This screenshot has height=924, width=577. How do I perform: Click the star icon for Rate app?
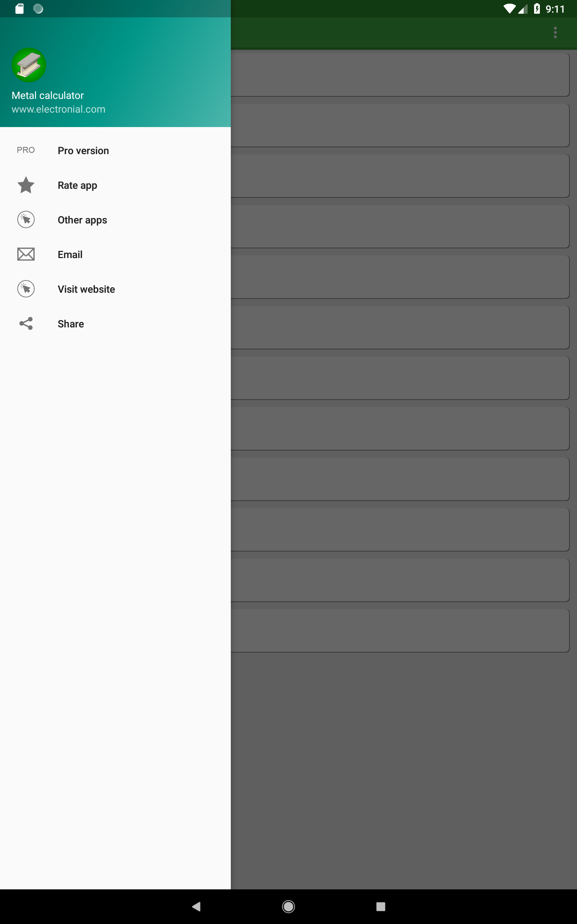tap(26, 185)
